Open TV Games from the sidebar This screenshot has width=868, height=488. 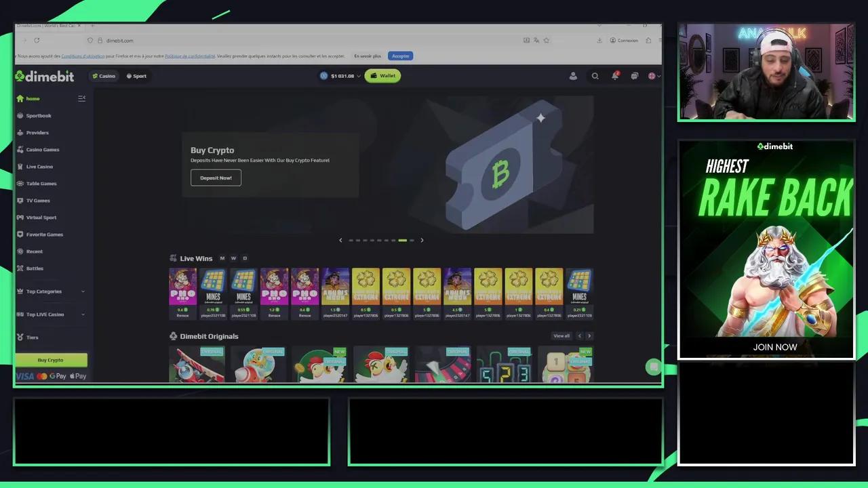tap(38, 200)
